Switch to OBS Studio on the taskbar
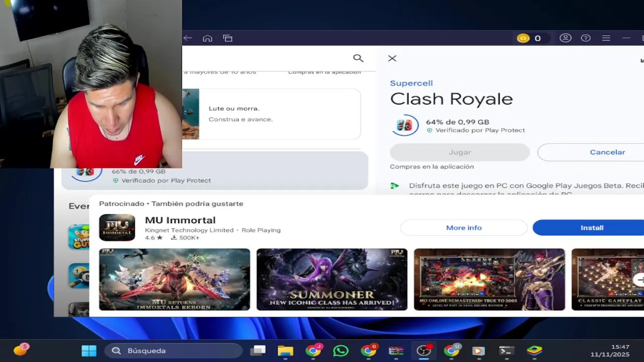 [424, 351]
